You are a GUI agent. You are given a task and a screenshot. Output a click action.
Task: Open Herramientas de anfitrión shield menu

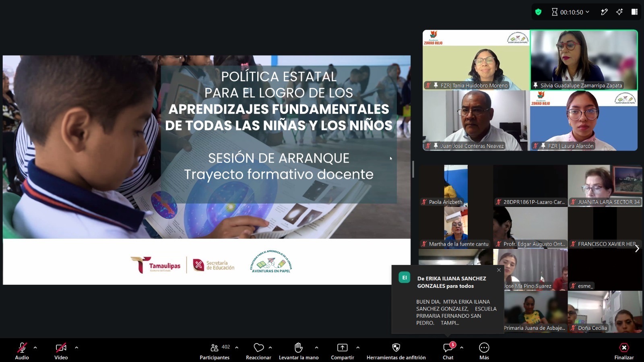pos(396,351)
